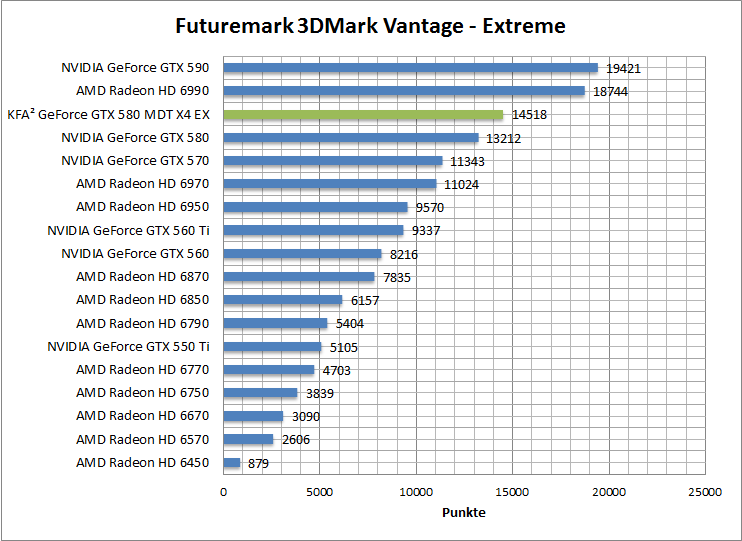Select the 'AMD Radeon HD 6790' label
The height and width of the screenshot is (541, 742).
pos(142,323)
